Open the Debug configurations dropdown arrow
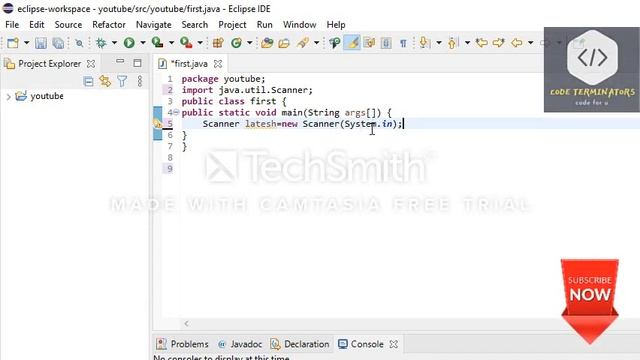 [114, 43]
